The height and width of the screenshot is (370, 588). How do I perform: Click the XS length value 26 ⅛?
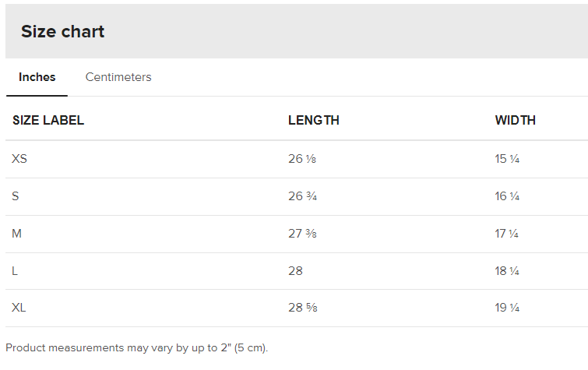tap(302, 159)
